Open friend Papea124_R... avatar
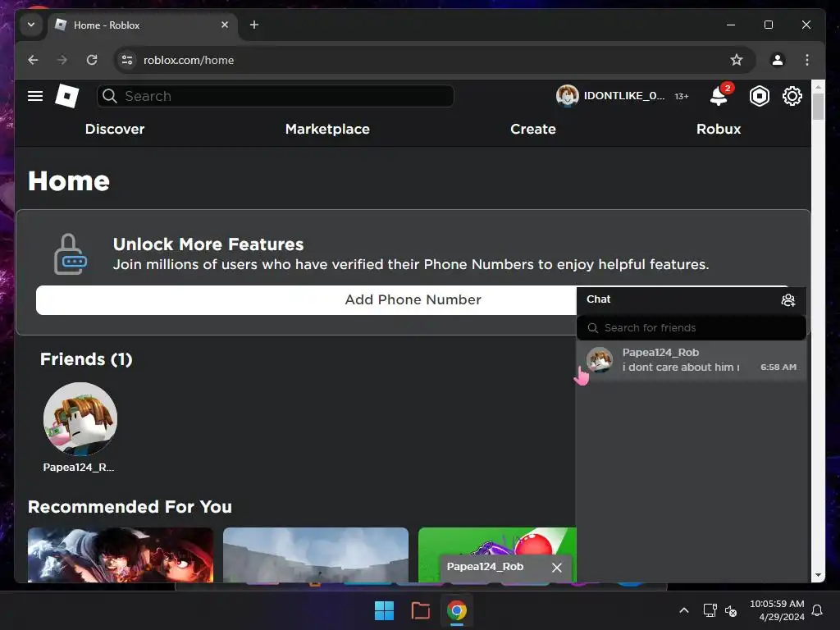Screen dimensions: 840x630 point(80,419)
